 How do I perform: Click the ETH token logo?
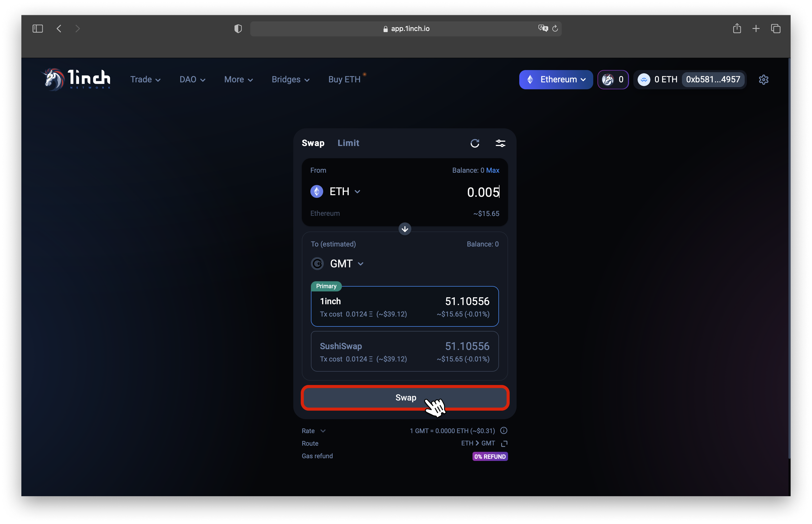317,192
